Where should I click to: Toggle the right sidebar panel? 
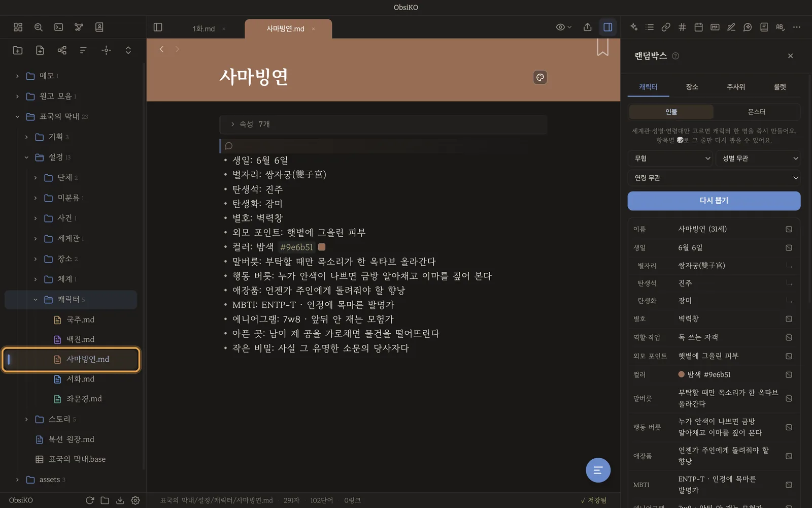[x=607, y=27]
